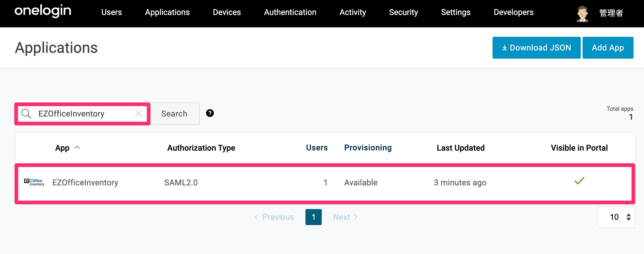The image size is (644, 254).
Task: Click the Search button
Action: click(x=174, y=114)
